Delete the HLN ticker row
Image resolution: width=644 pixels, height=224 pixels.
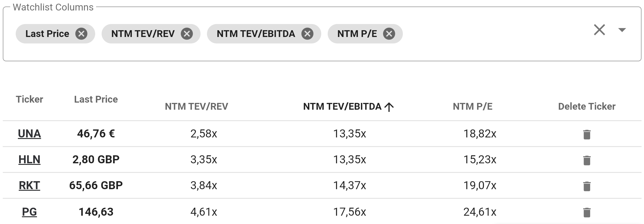(587, 160)
